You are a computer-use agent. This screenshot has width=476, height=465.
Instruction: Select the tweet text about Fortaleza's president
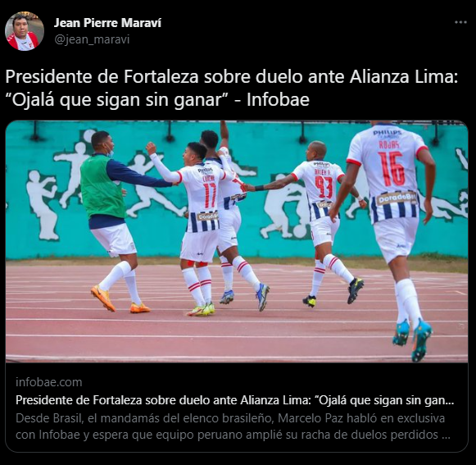pos(232,88)
